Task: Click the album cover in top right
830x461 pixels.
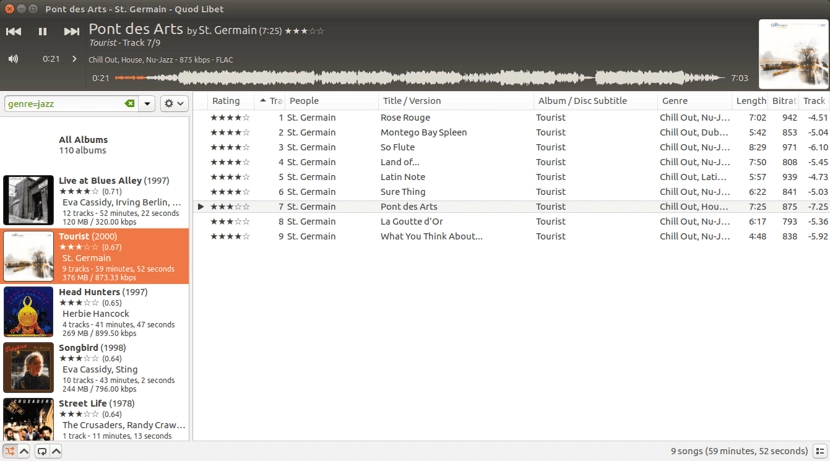Action: (x=793, y=54)
